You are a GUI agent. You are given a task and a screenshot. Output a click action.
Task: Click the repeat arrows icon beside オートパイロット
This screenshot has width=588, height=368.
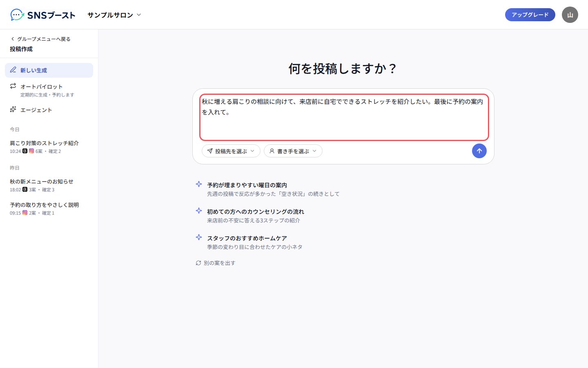click(x=13, y=86)
